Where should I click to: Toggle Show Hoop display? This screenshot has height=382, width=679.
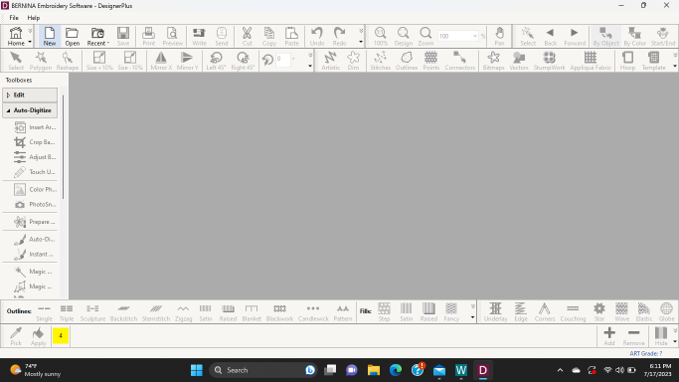point(627,61)
